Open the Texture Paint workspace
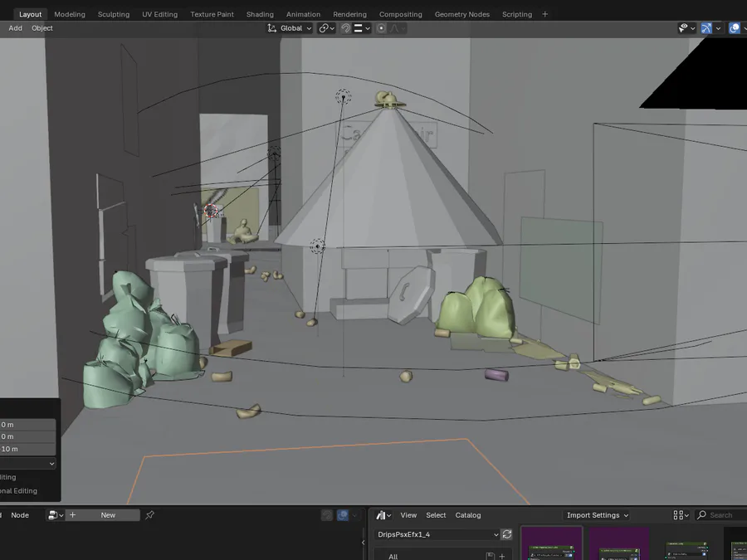This screenshot has width=747, height=560. pyautogui.click(x=212, y=14)
